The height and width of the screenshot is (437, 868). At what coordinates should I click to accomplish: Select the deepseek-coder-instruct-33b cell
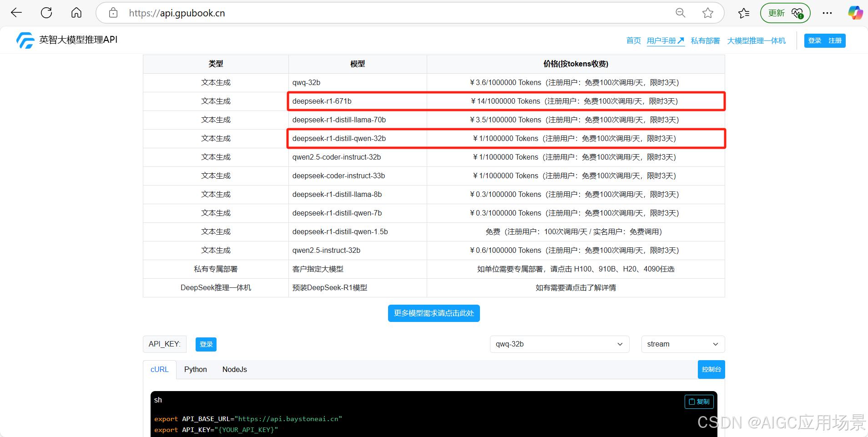358,176
